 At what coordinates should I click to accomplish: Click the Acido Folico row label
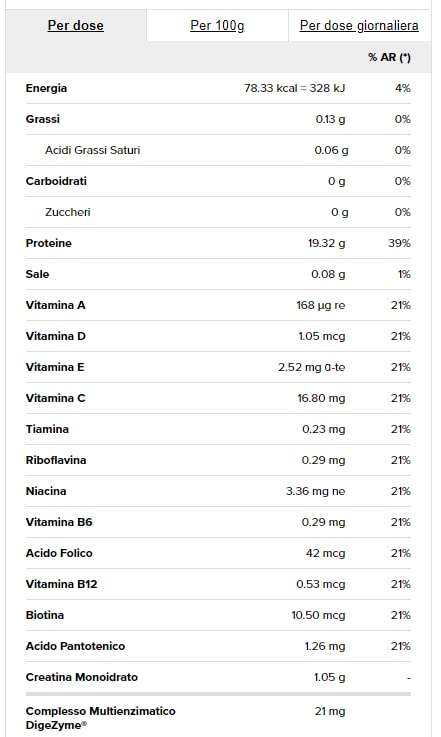tap(59, 553)
